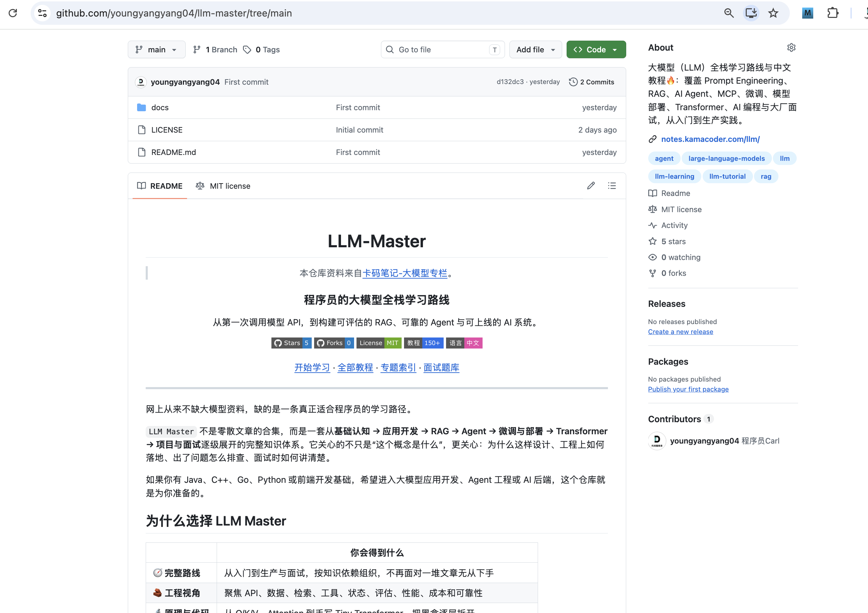Open the 专题索引 link

click(398, 367)
